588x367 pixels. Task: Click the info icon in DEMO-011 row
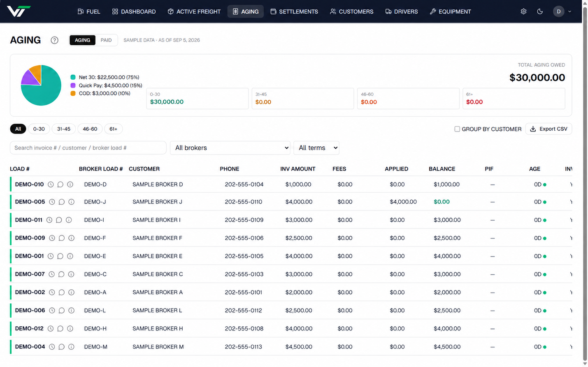pyautogui.click(x=69, y=220)
